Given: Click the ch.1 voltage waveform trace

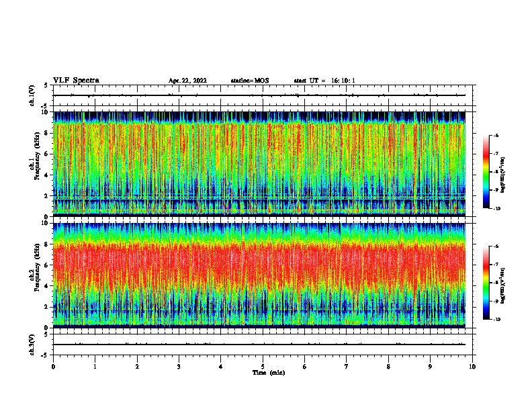Looking at the screenshot, I should pyautogui.click(x=259, y=95).
